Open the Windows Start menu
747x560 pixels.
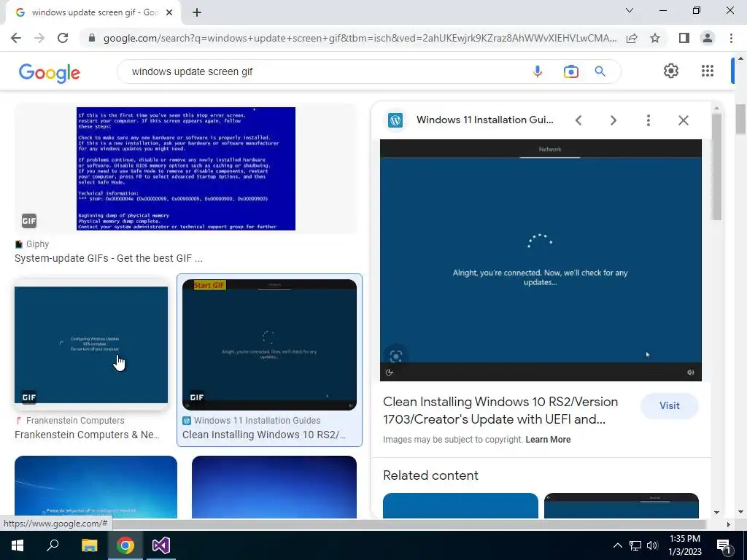point(18,545)
